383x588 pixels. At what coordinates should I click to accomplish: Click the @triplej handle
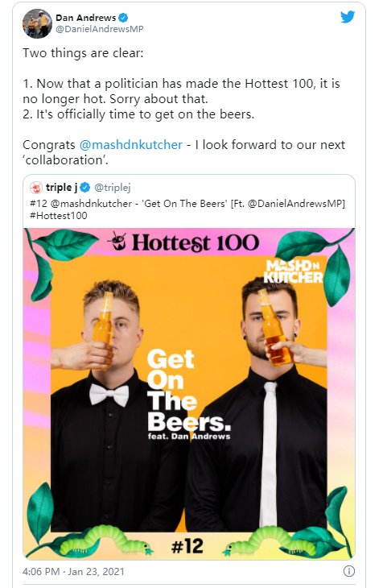coord(113,188)
